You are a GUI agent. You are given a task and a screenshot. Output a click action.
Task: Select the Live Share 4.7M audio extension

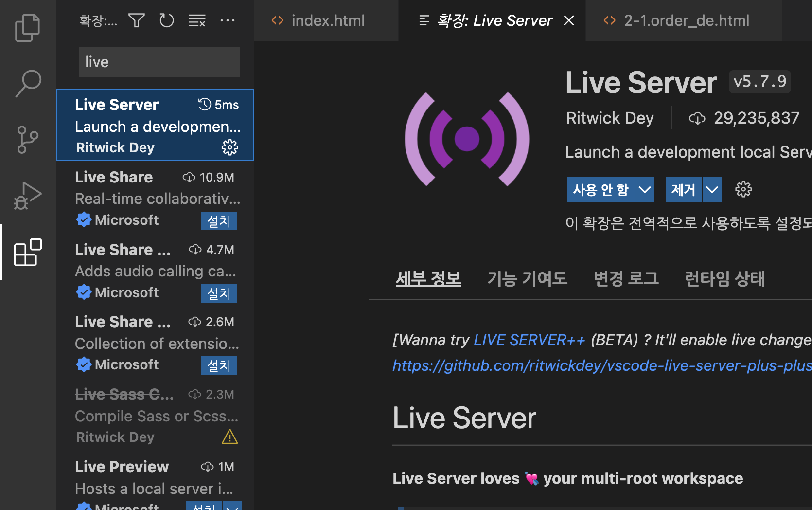click(x=155, y=270)
